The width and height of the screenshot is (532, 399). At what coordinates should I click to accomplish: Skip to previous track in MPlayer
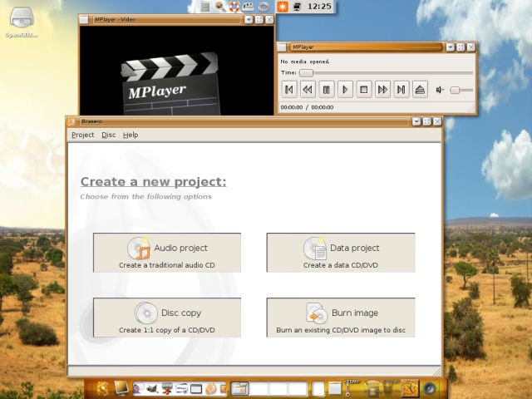[x=289, y=90]
